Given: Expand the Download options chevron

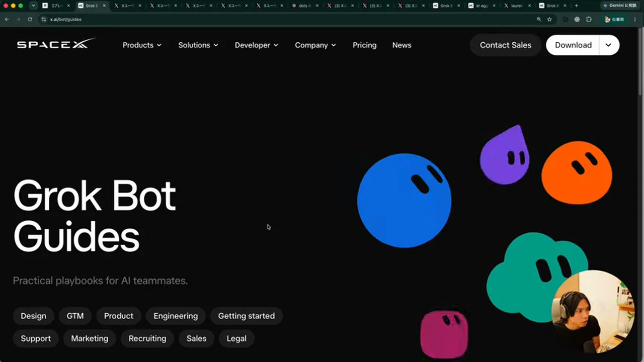Looking at the screenshot, I should pyautogui.click(x=608, y=45).
